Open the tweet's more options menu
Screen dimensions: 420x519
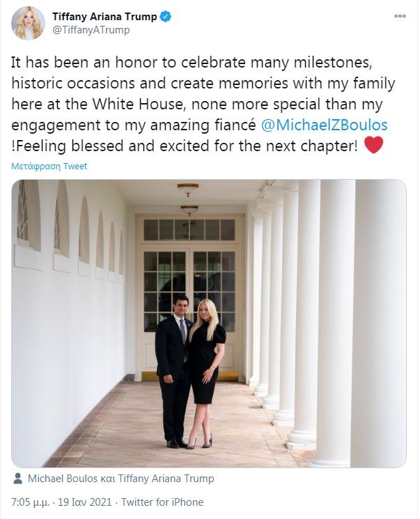400,15
